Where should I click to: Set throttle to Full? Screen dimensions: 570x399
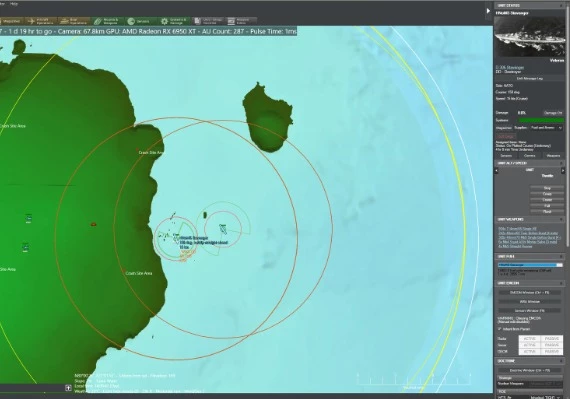(547, 205)
